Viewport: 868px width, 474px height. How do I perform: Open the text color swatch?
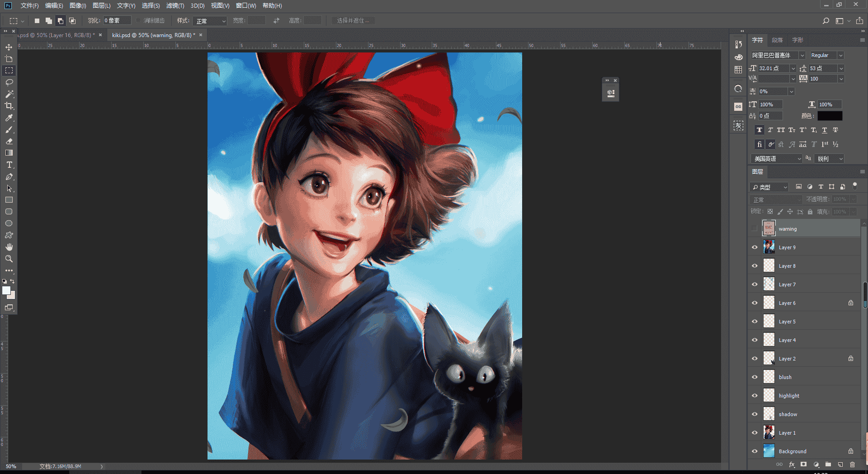[830, 116]
